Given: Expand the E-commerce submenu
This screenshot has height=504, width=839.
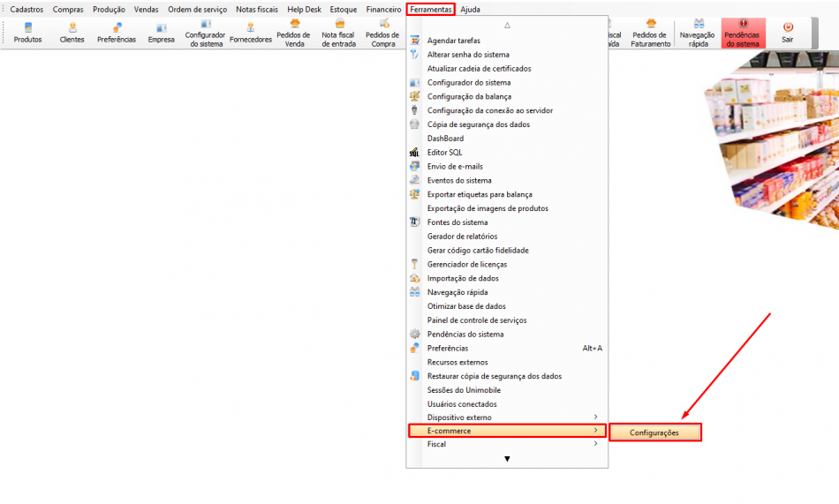Looking at the screenshot, I should tap(506, 431).
